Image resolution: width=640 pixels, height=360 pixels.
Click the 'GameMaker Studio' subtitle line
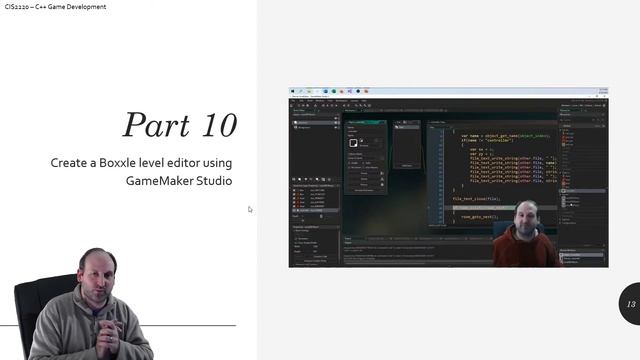179,180
